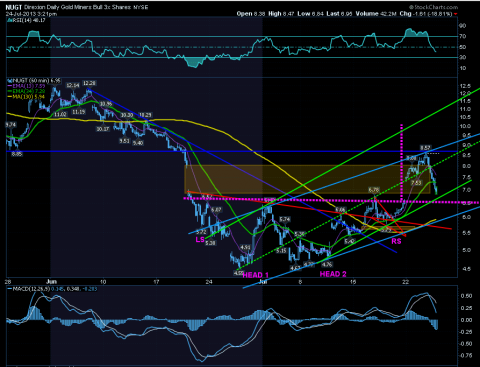Click the 10.29 price label
480x367 pixels.
click(x=145, y=115)
